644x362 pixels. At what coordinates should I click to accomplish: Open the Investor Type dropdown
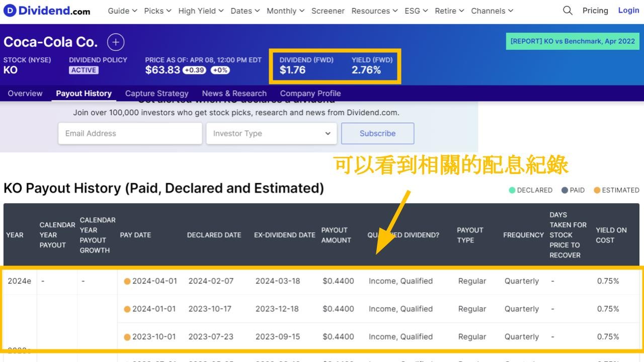(x=272, y=133)
